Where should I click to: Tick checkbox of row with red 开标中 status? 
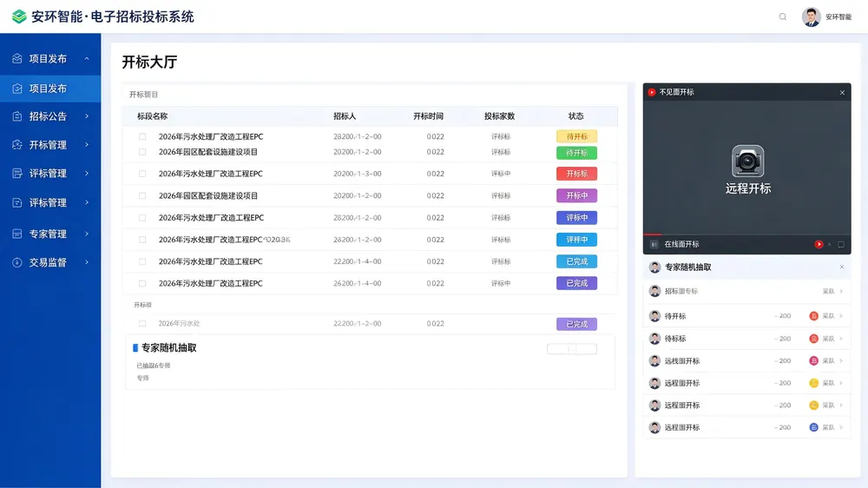coord(142,174)
